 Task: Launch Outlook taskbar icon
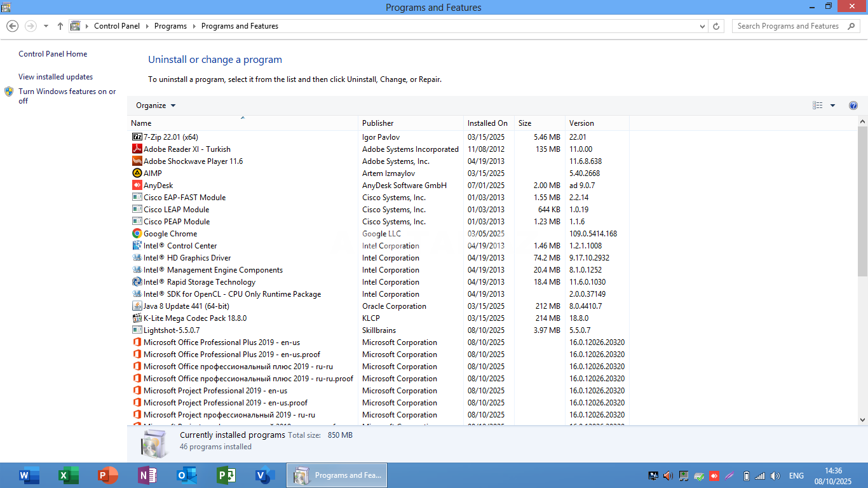coord(187,475)
